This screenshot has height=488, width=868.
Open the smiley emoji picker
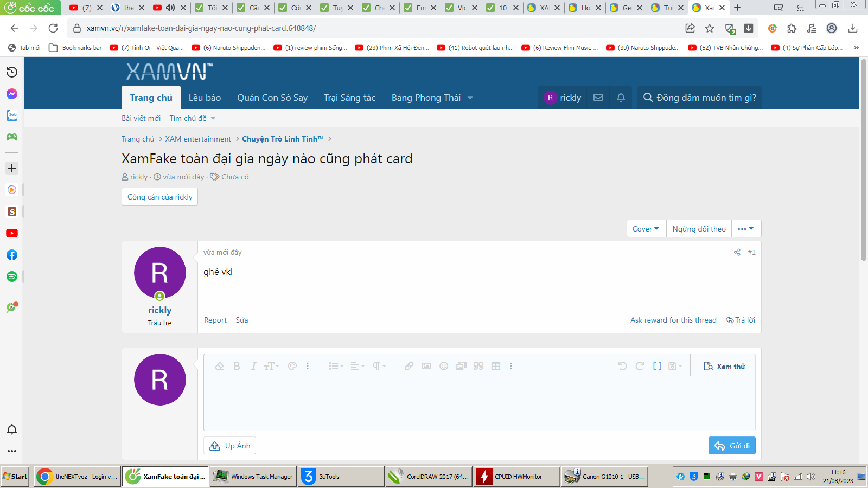coord(444,366)
